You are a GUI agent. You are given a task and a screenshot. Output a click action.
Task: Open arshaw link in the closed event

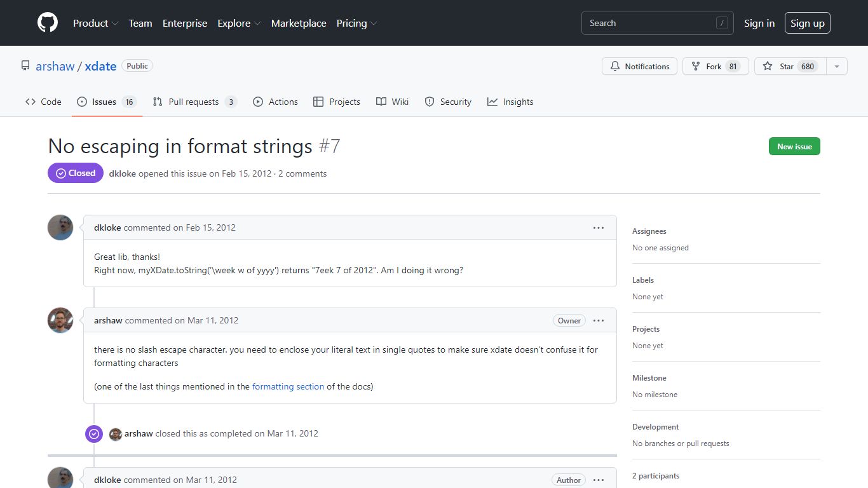point(139,433)
